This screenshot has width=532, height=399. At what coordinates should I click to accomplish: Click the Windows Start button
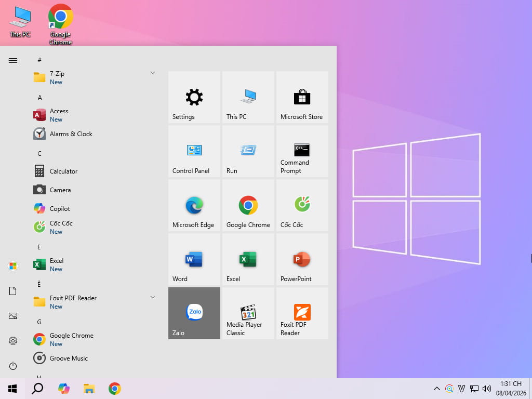(12, 389)
